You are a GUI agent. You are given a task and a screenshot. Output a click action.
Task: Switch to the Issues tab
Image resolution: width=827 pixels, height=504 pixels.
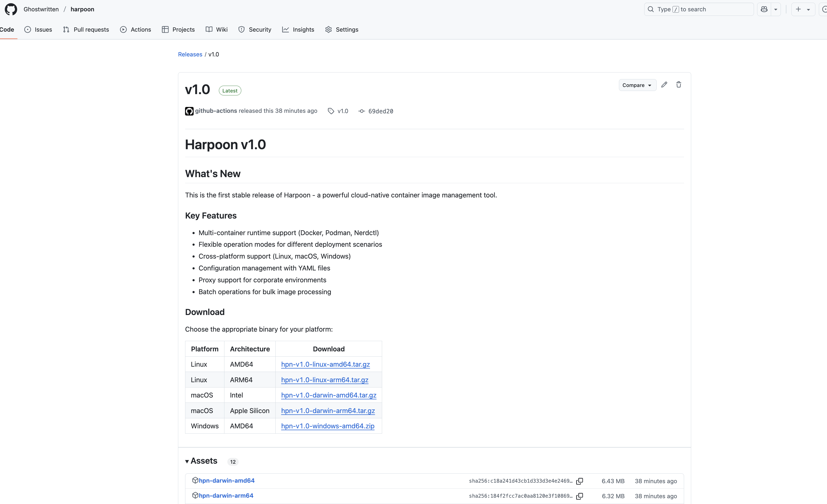[38, 30]
